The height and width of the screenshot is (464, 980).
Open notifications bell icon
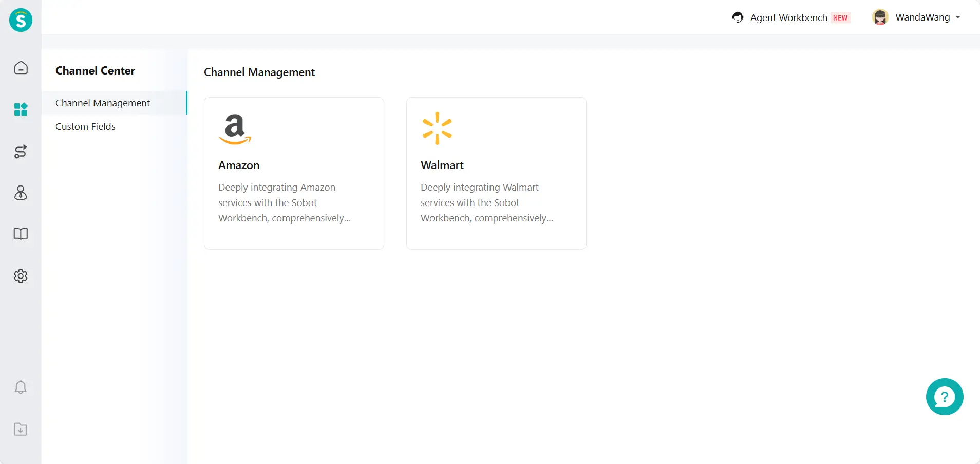[x=21, y=387]
